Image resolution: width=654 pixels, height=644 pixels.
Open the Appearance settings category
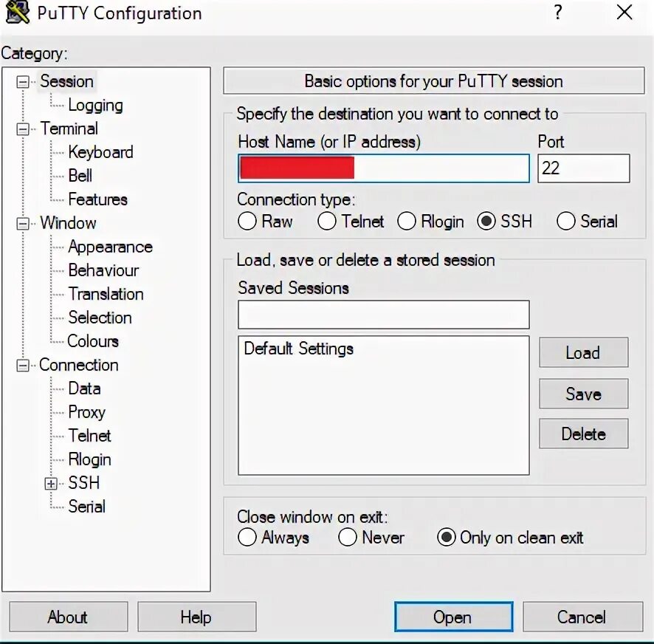pos(110,247)
